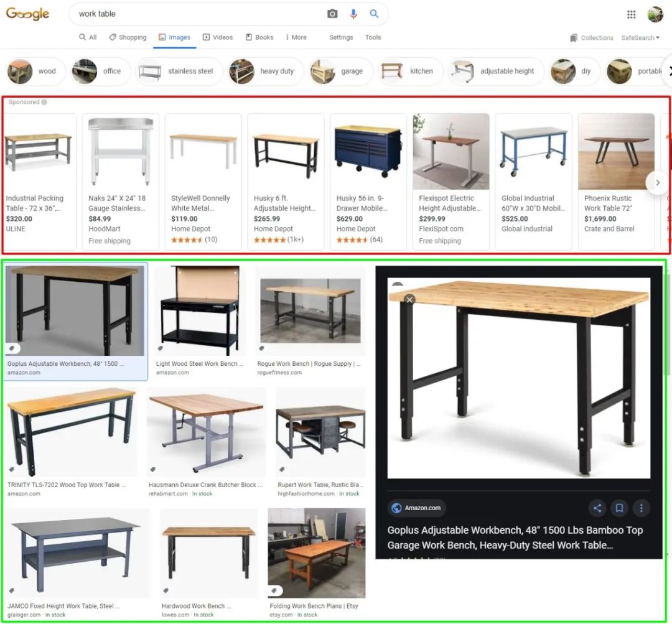Open StyleWell Donnelly White Metal ad

tap(203, 181)
